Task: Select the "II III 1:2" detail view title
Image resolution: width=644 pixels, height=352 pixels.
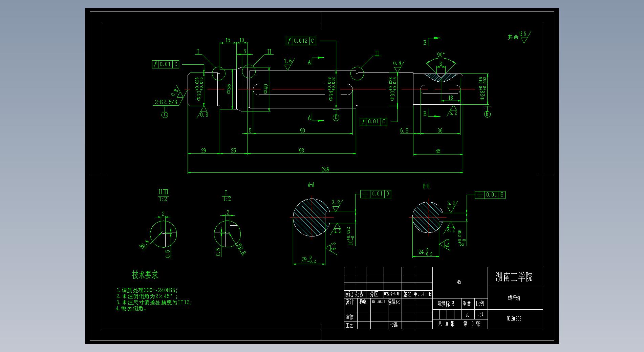Action: tap(163, 196)
